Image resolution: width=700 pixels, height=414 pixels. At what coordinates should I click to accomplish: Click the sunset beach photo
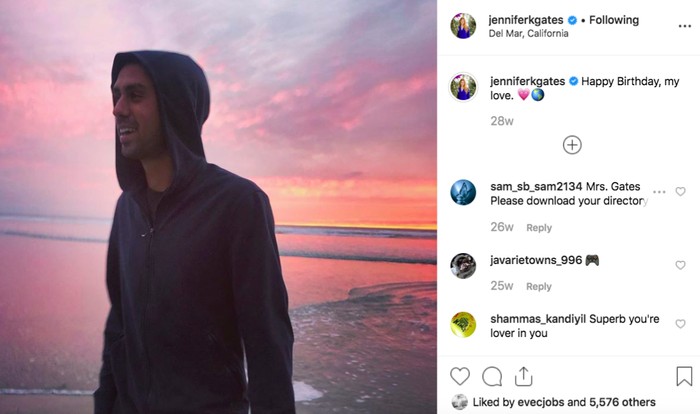218,207
